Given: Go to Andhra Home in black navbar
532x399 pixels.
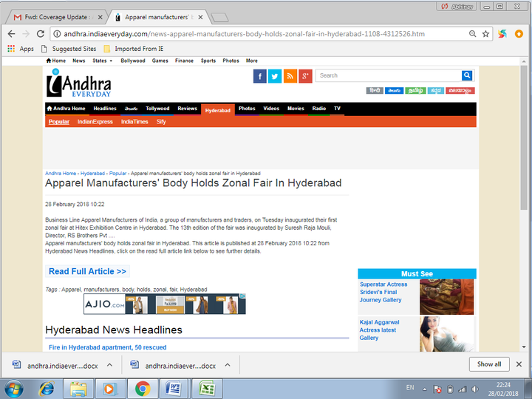Looking at the screenshot, I should tap(66, 109).
